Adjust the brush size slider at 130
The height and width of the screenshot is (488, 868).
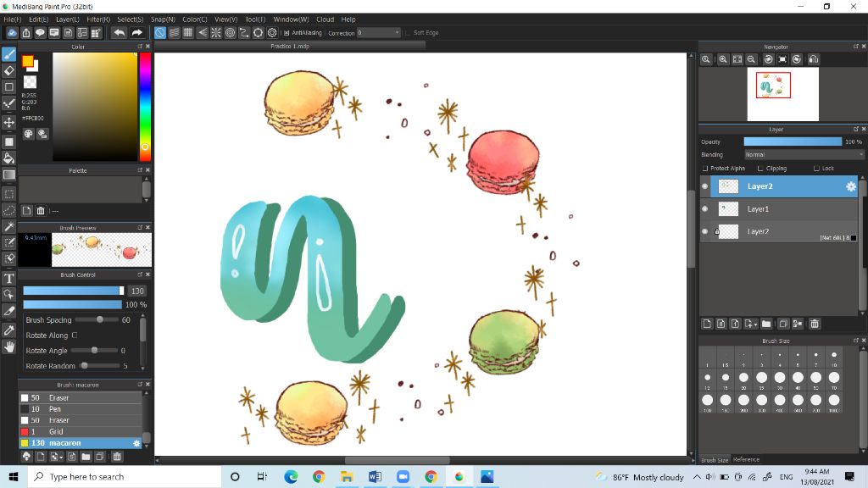click(x=74, y=291)
